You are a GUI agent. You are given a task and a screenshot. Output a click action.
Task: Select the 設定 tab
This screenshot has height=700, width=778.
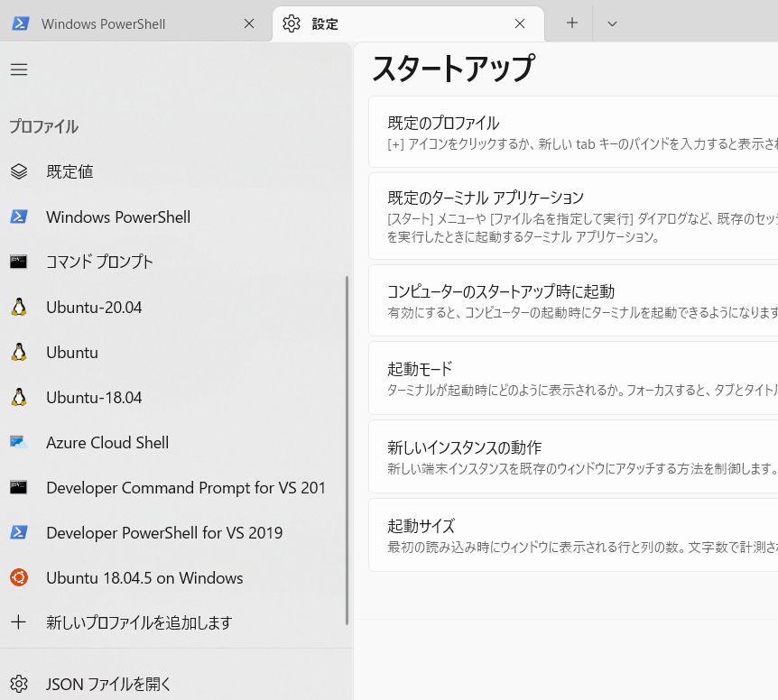408,23
